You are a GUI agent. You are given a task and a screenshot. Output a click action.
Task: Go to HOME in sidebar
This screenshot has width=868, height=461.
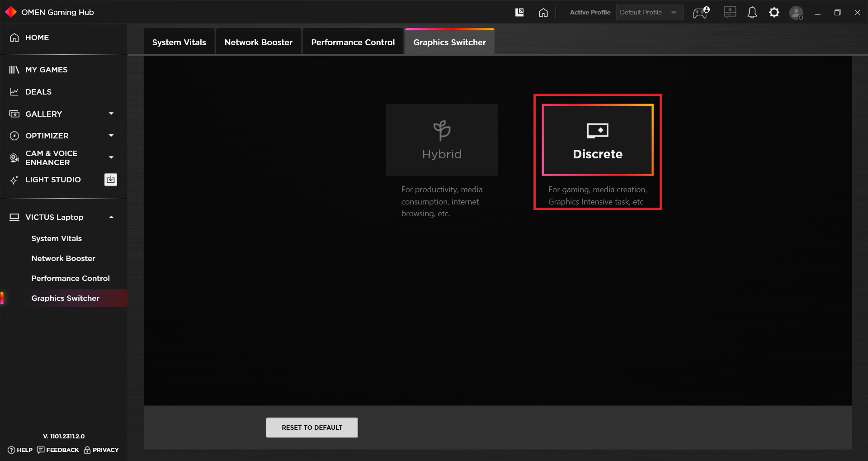37,38
